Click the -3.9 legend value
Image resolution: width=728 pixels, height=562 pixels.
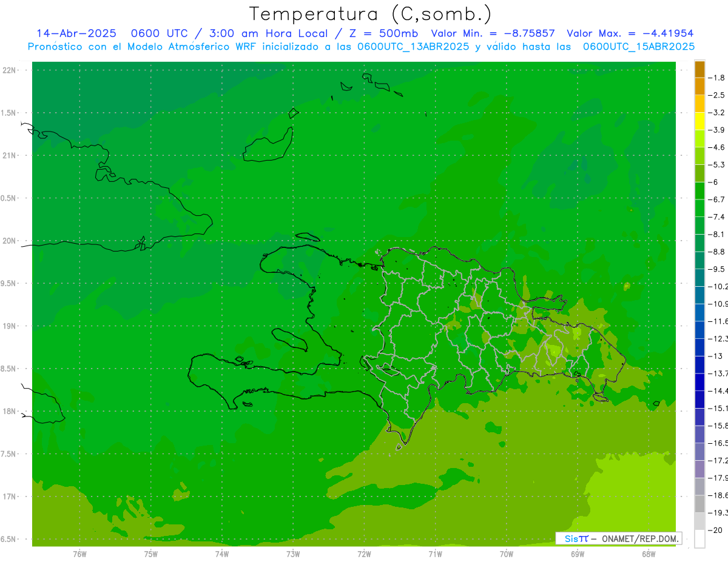pyautogui.click(x=718, y=130)
